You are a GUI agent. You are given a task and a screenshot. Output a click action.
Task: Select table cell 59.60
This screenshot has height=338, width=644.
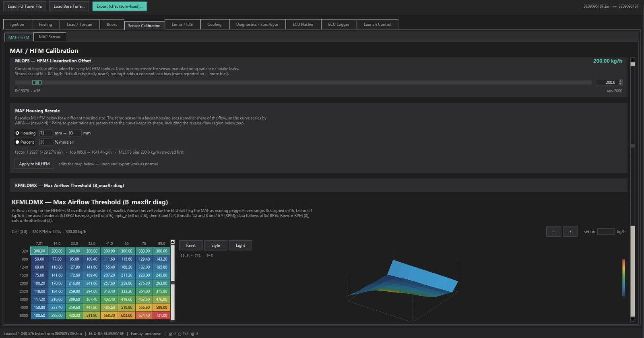(39, 259)
